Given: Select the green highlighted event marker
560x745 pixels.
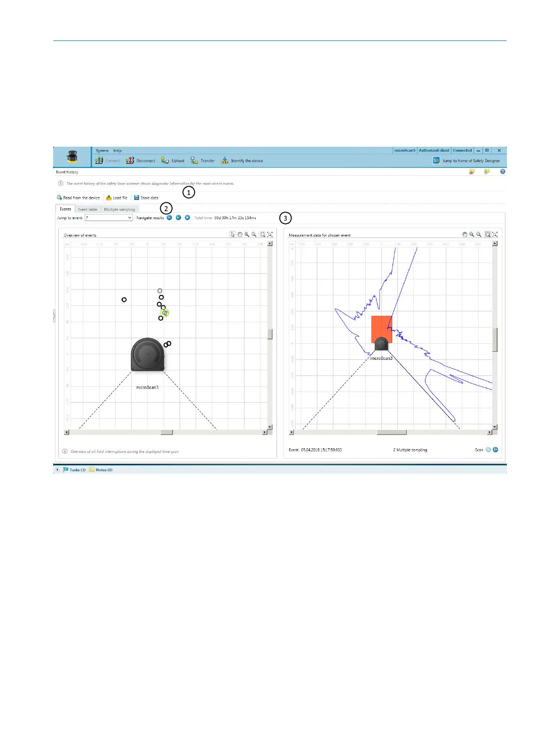Looking at the screenshot, I should (165, 313).
